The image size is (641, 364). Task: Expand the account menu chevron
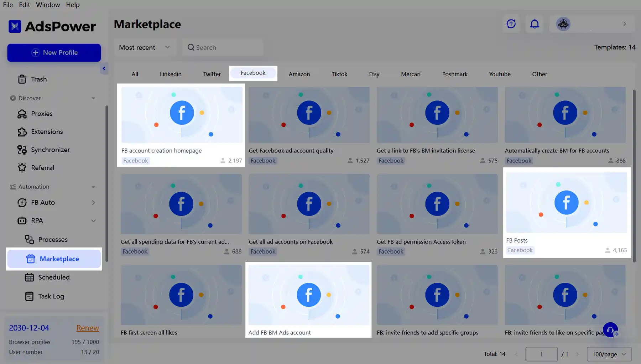click(x=625, y=24)
